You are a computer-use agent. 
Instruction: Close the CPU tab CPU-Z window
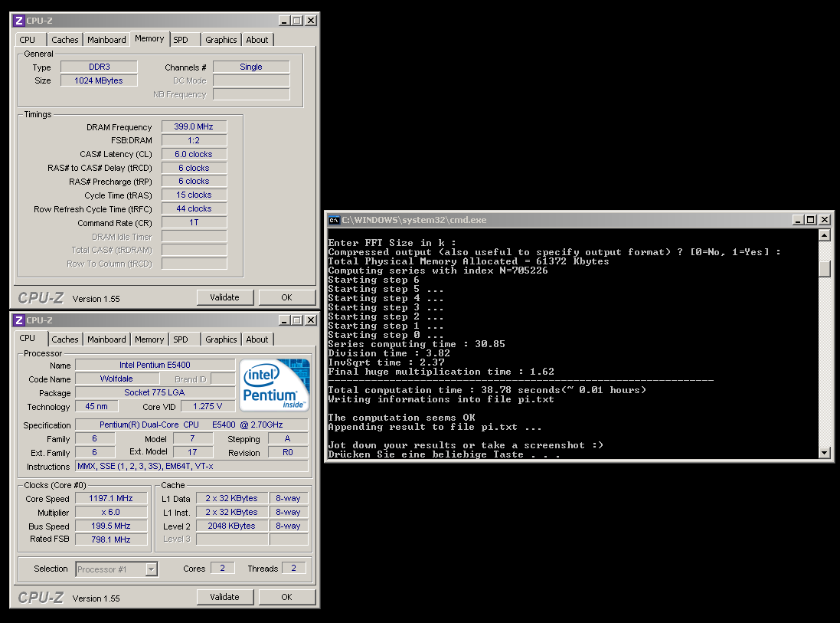311,320
